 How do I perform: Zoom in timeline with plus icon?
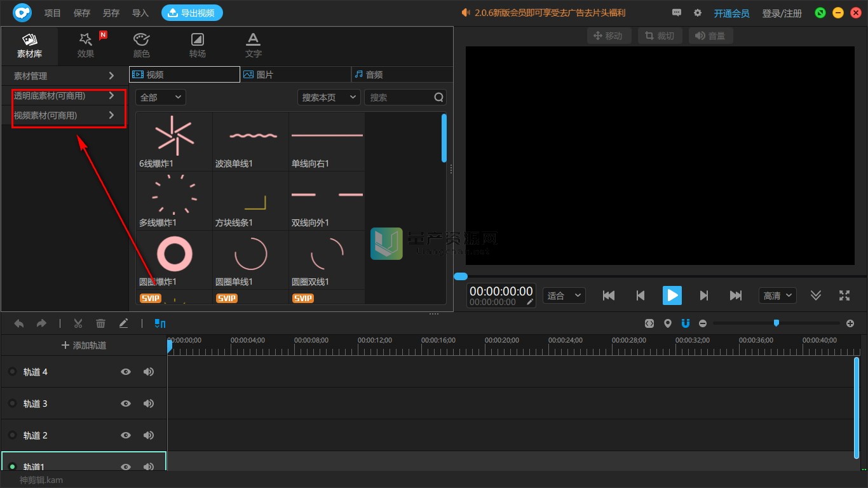click(850, 323)
